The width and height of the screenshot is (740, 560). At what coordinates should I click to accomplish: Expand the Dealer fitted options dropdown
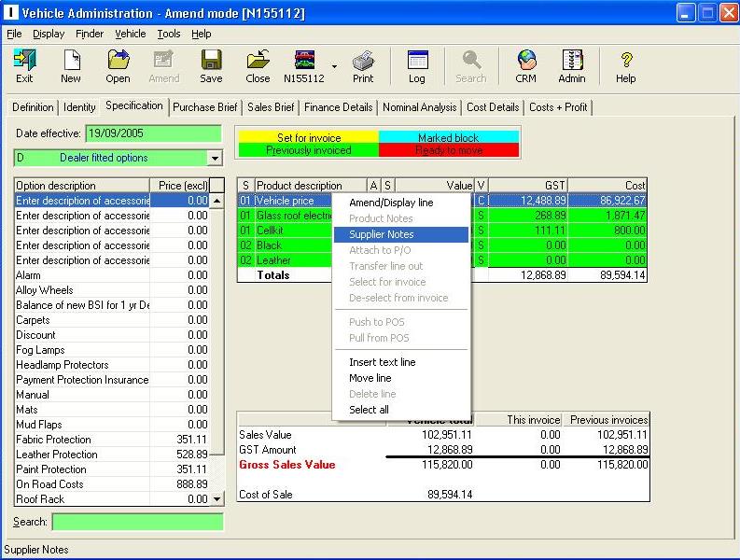pyautogui.click(x=215, y=159)
